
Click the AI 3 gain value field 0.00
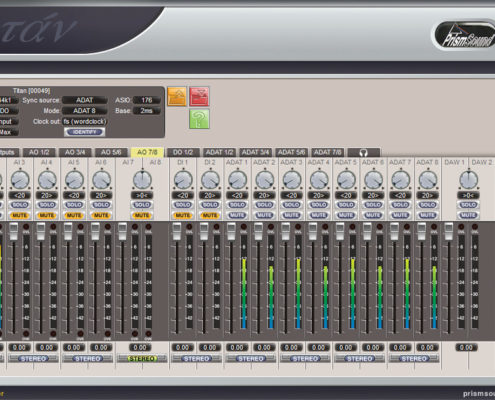[x=19, y=347]
